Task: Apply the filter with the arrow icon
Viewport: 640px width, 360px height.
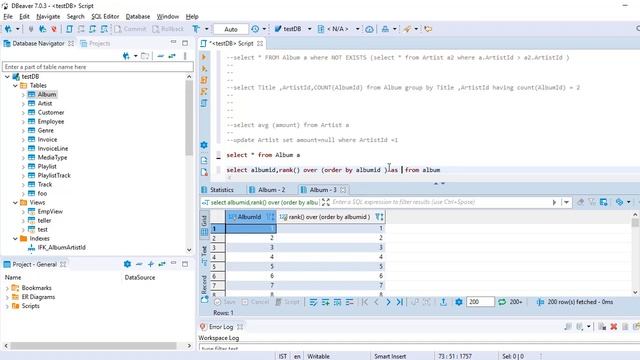Action: pos(554,202)
